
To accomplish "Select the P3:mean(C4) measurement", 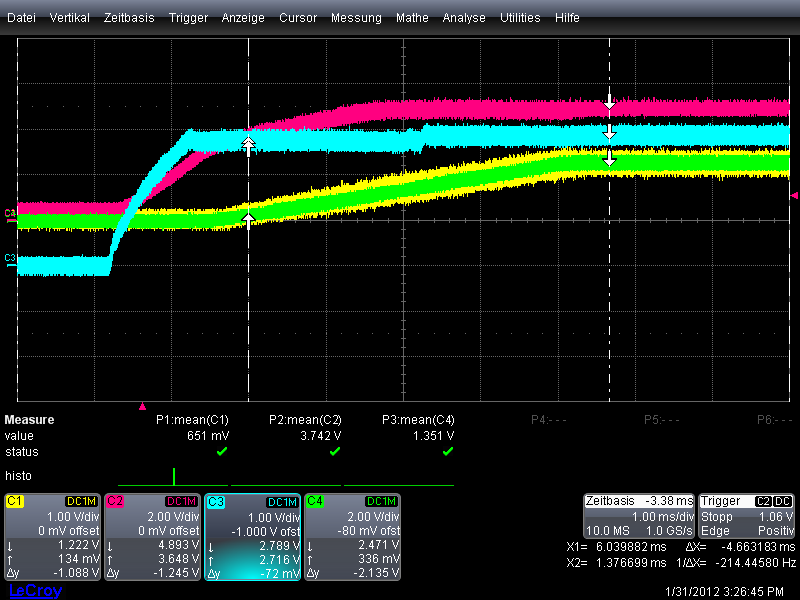I will click(418, 420).
